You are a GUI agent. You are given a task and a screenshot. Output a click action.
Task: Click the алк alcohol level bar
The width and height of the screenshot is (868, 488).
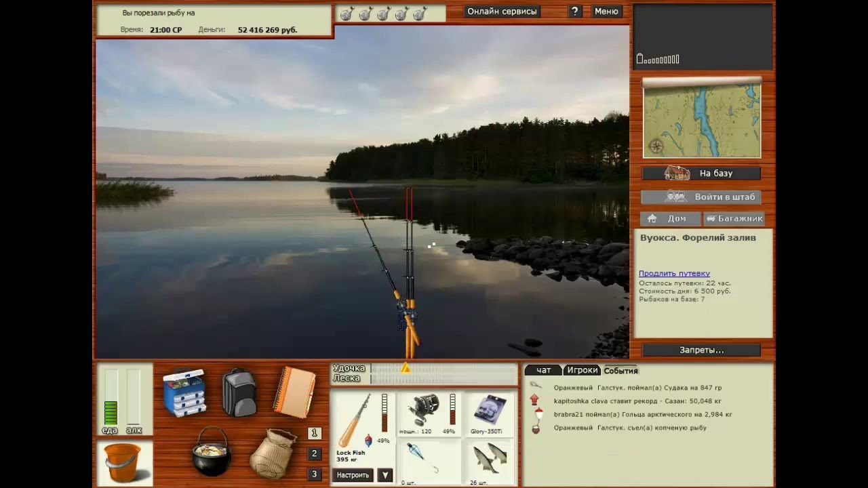(x=134, y=397)
